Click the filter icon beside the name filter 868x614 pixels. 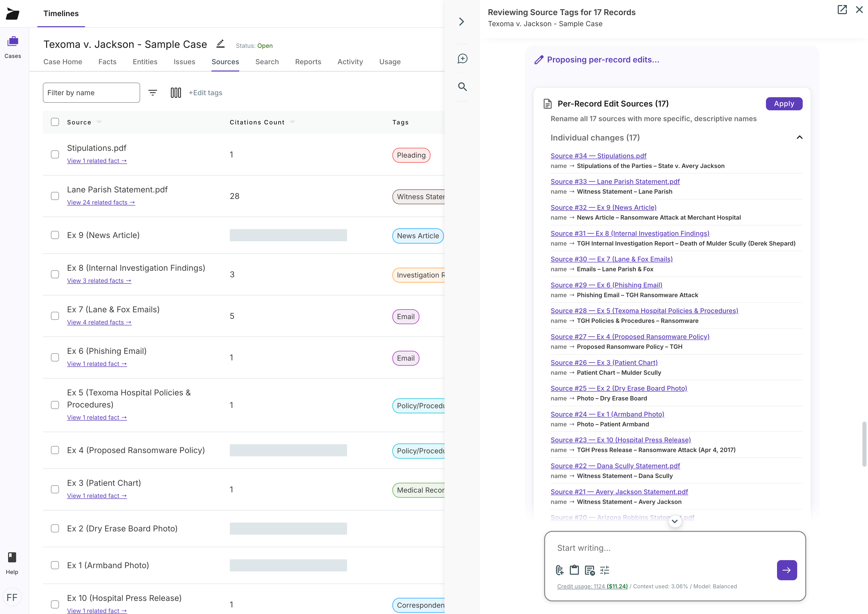pyautogui.click(x=153, y=92)
